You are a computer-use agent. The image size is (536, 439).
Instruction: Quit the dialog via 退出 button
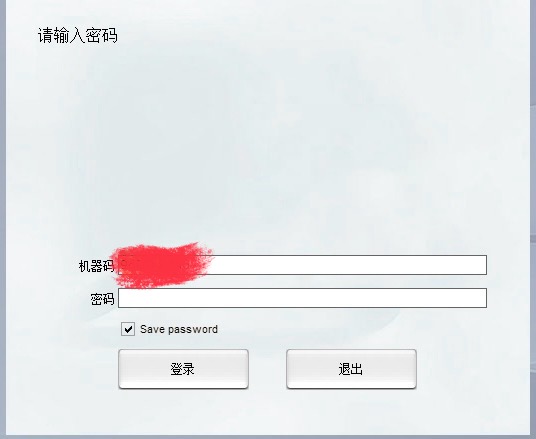click(351, 369)
